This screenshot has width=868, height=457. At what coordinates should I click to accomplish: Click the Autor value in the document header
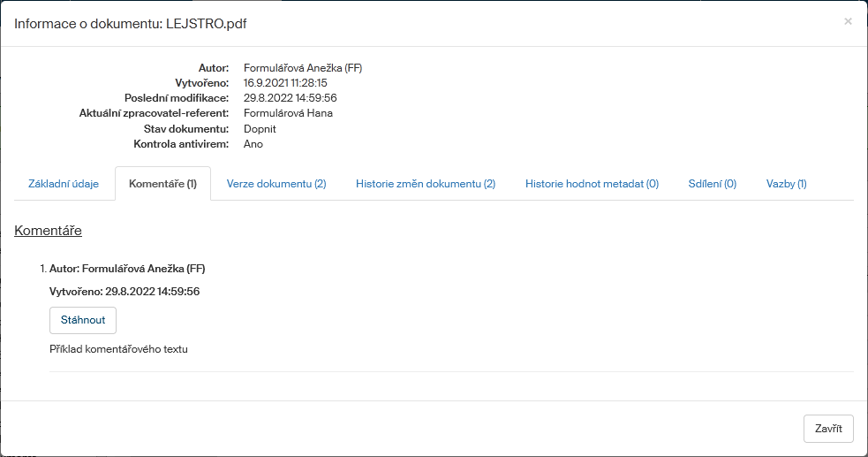click(303, 68)
